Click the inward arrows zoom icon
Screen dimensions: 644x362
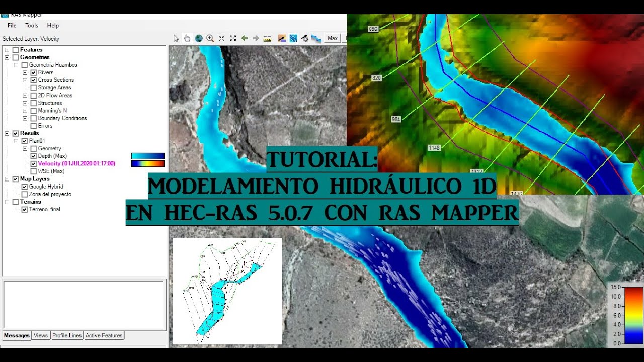pos(221,38)
